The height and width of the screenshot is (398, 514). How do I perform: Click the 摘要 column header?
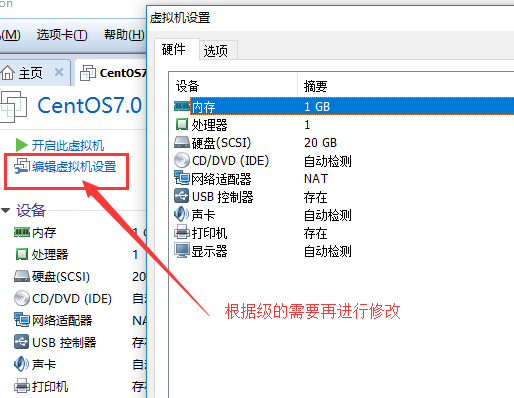point(406,86)
